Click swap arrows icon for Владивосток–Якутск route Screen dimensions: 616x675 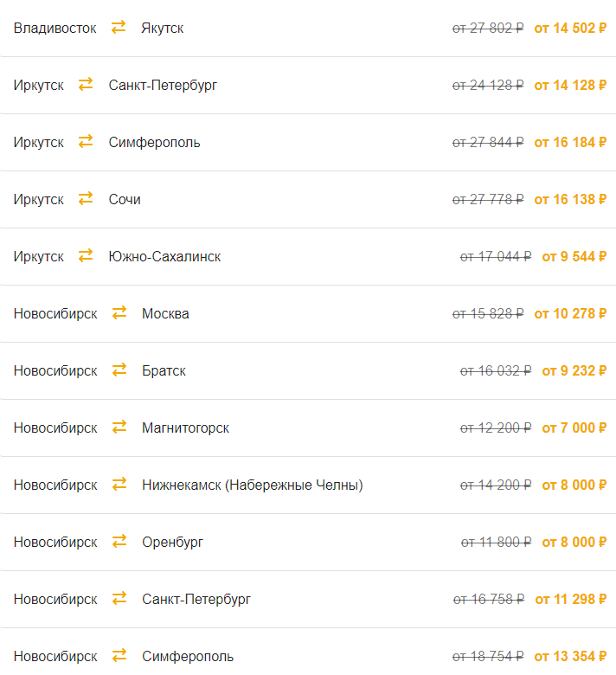(119, 27)
